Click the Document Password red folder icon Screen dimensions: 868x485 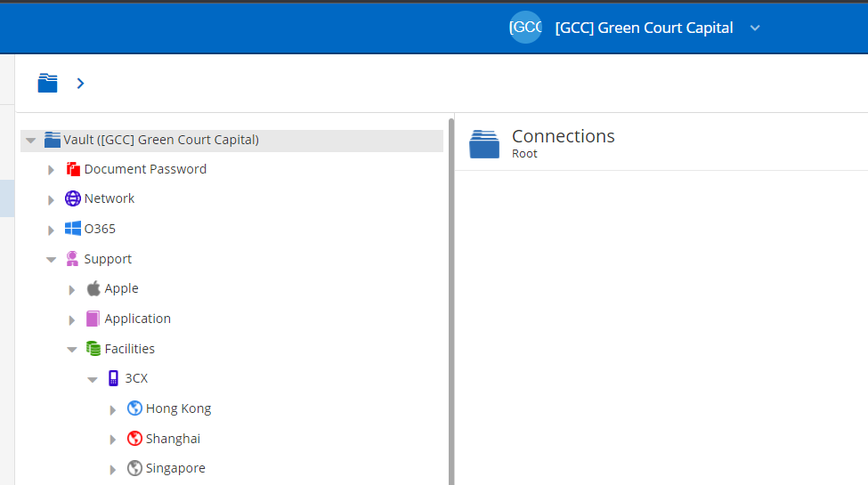click(72, 169)
